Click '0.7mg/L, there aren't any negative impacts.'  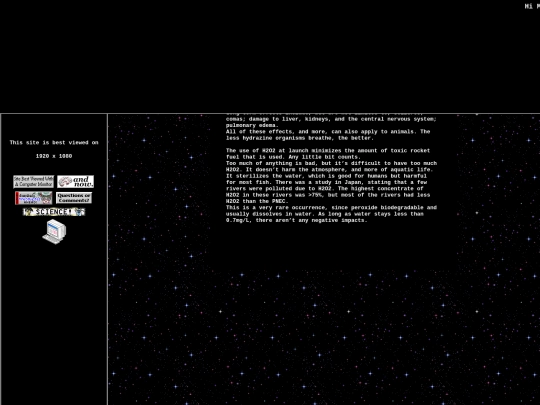point(297,220)
